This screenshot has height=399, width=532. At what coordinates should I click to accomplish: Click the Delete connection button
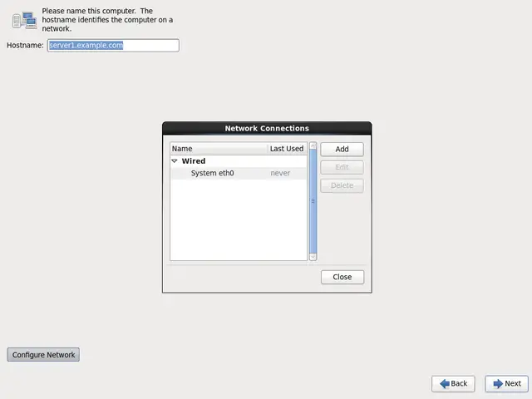pos(342,185)
